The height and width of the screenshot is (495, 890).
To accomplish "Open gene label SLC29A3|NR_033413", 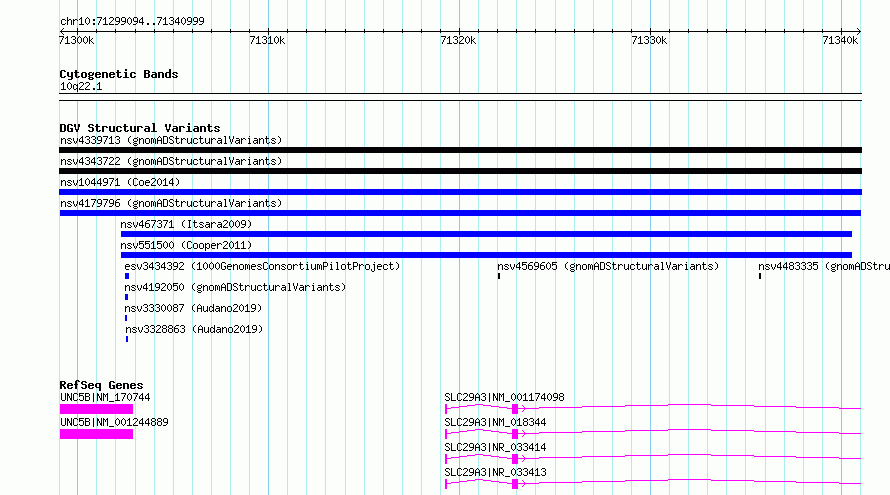I will pyautogui.click(x=495, y=472).
